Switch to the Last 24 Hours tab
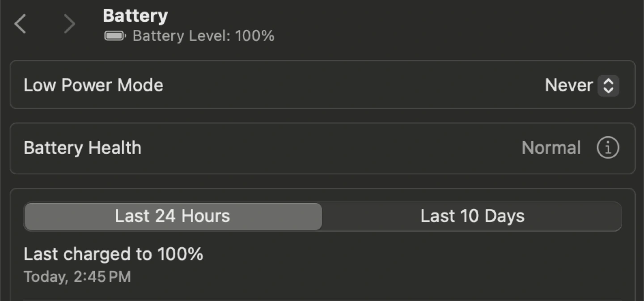Screen dimensions: 644x301 [x=173, y=217]
